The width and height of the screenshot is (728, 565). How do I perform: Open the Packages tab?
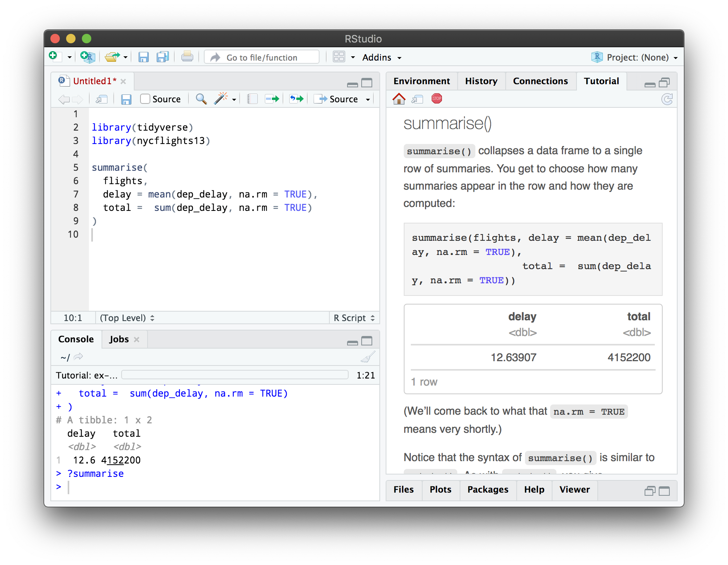(x=488, y=490)
